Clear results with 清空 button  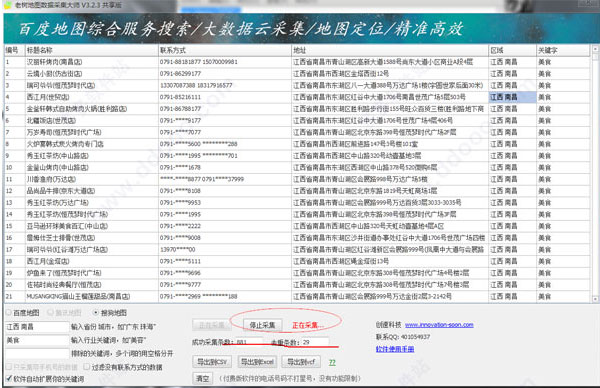point(202,379)
